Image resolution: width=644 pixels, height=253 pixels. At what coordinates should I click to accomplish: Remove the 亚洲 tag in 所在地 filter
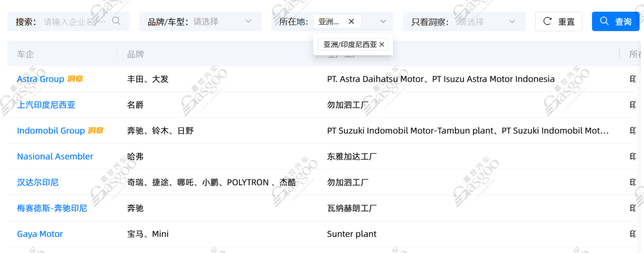(x=351, y=22)
